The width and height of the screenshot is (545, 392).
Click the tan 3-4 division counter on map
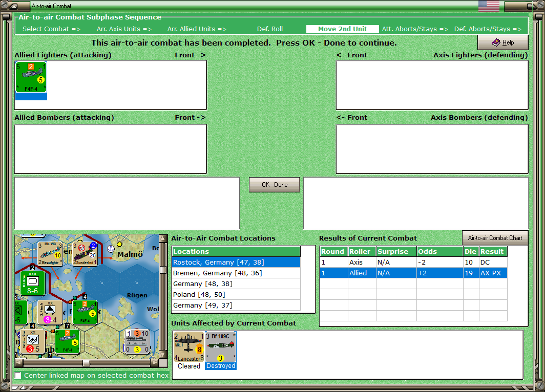50,312
